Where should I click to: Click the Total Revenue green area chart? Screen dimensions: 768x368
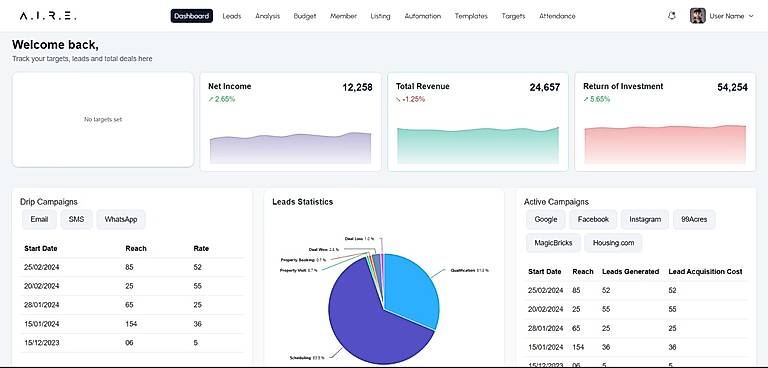pyautogui.click(x=478, y=146)
